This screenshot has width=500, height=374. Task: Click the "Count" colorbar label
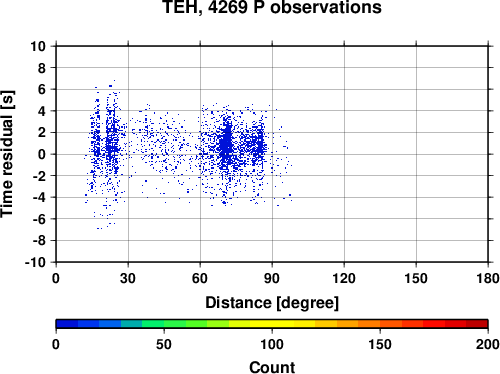tap(272, 367)
